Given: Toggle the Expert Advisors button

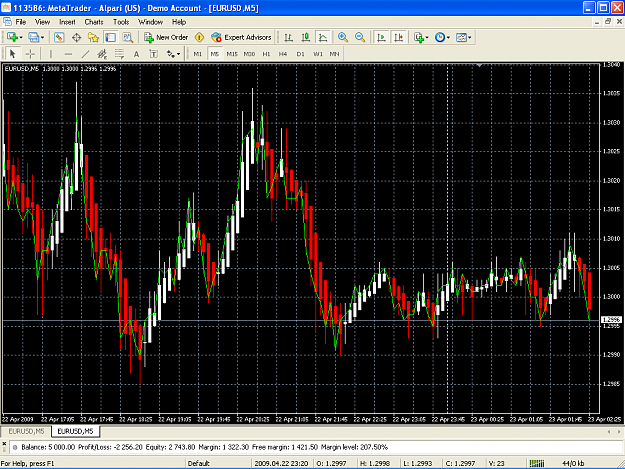Looking at the screenshot, I should tap(242, 37).
